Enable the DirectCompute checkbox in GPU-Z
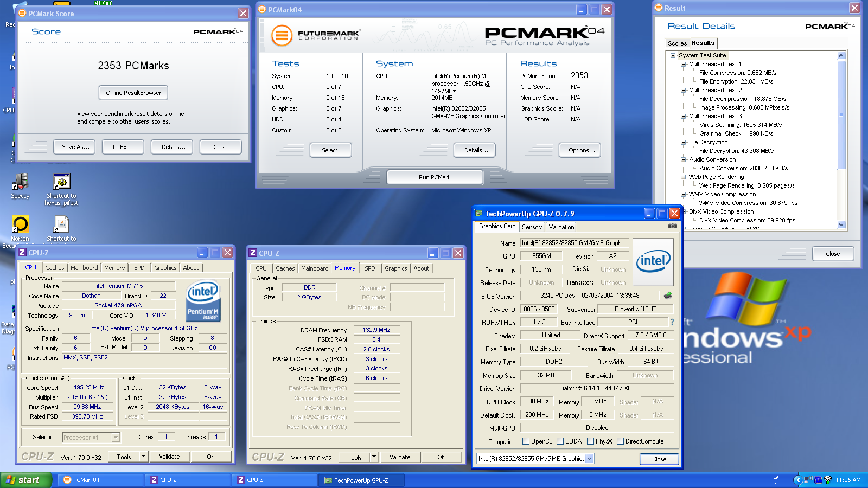 click(x=620, y=441)
